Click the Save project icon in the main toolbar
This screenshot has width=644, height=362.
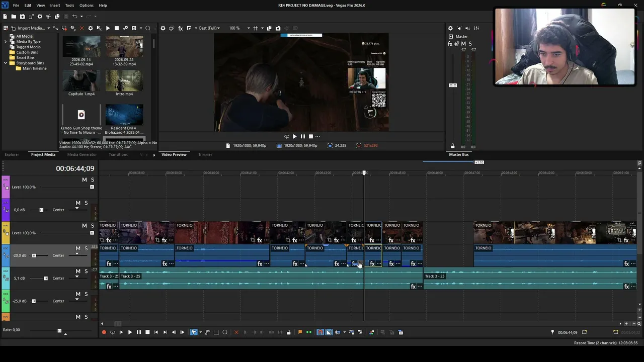(22, 17)
